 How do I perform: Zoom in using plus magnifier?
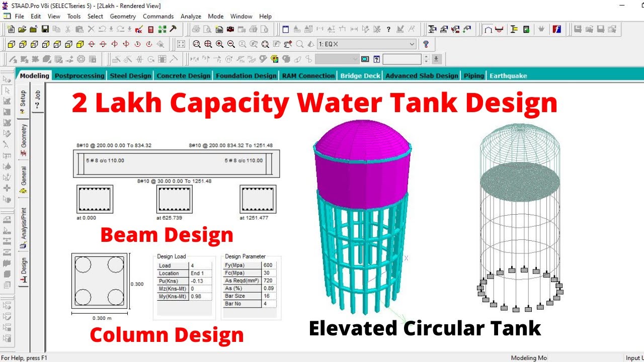[219, 44]
